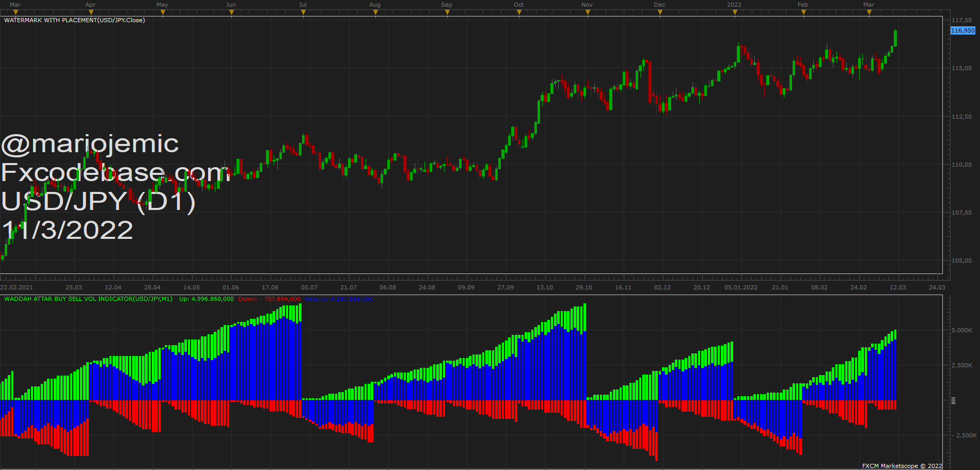The image size is (980, 470).
Task: Click the Aug month marker
Action: [x=375, y=12]
